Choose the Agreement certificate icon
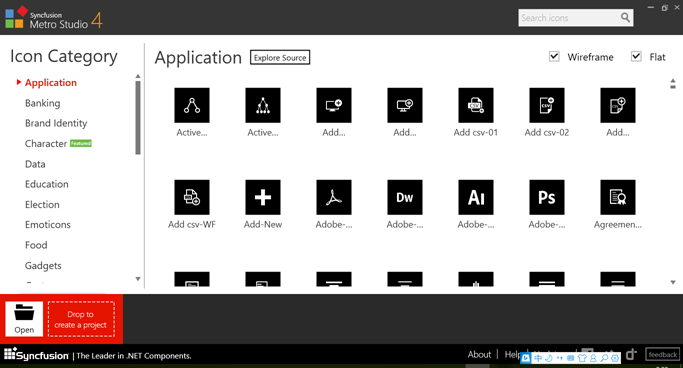This screenshot has height=368, width=683. [x=618, y=197]
